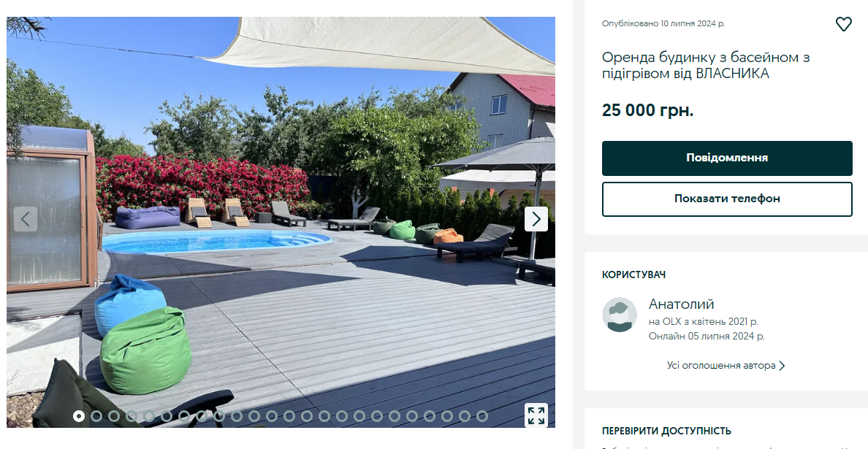Screen dimensions: 868x449
Task: Select the first gallery dot indicator
Action: 79,416
